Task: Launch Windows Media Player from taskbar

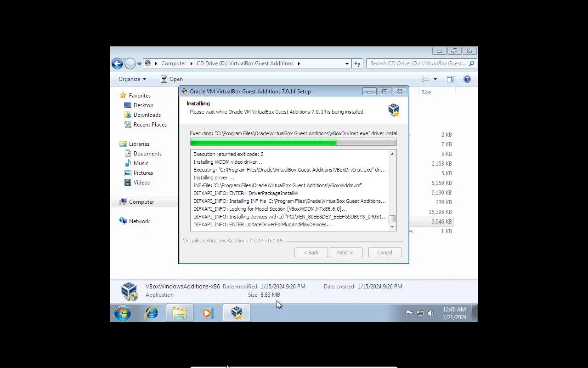Action: pos(207,313)
